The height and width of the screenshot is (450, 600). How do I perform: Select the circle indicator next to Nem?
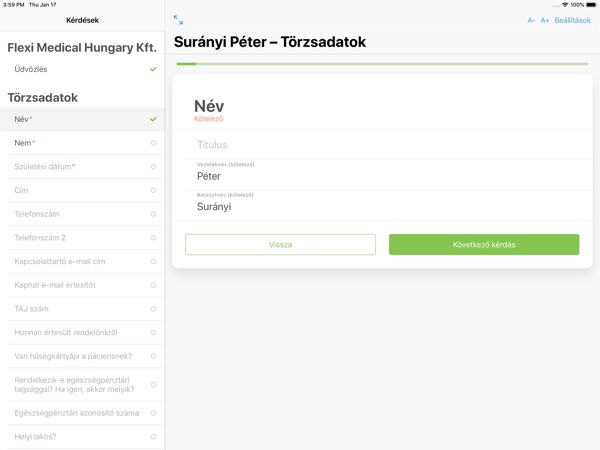tap(153, 143)
